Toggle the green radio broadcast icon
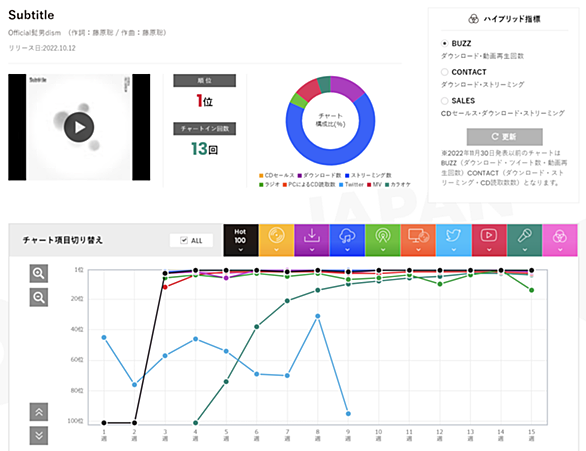 [x=383, y=236]
